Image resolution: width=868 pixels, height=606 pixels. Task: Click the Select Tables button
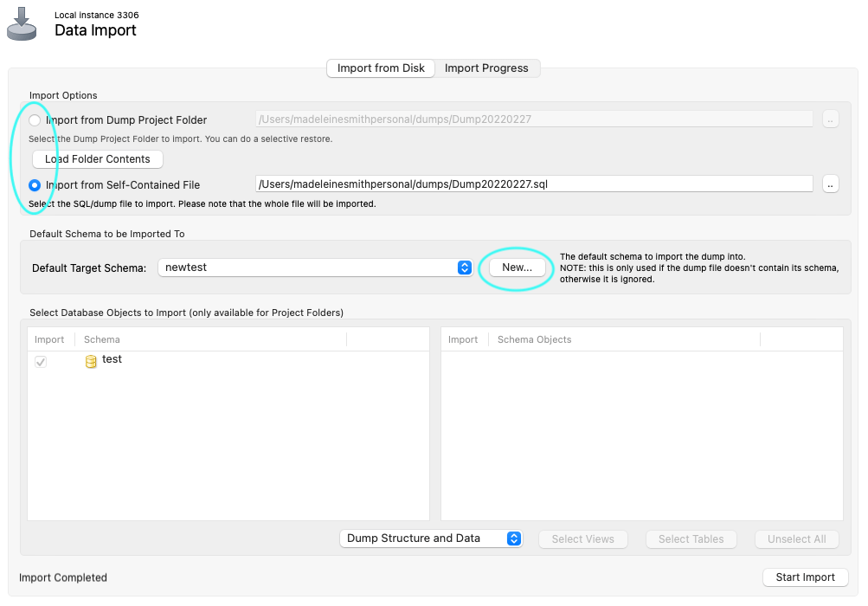691,538
